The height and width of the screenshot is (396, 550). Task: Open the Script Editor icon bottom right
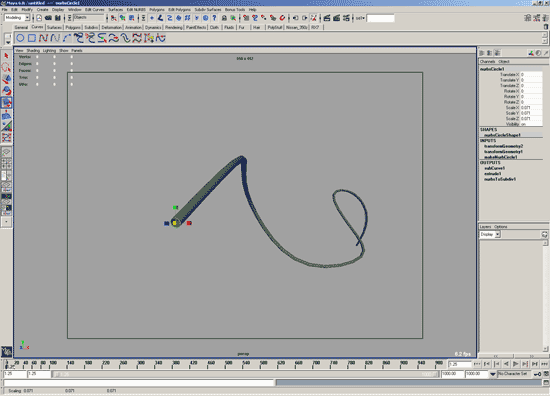click(546, 382)
